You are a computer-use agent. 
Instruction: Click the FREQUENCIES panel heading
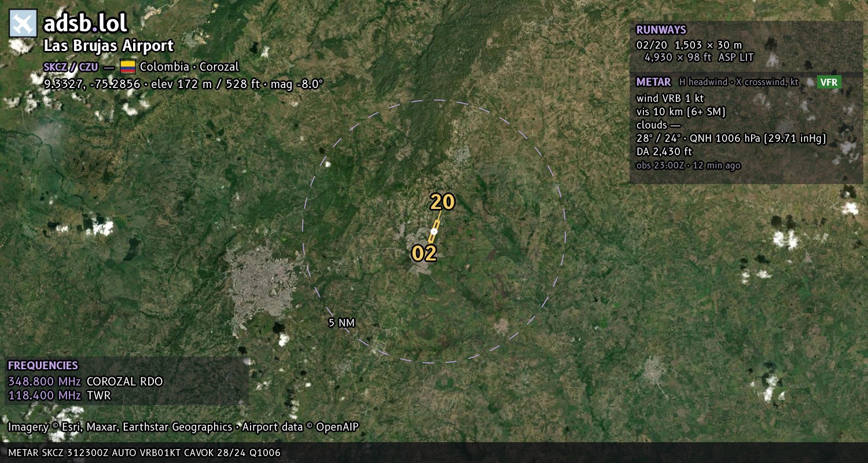pos(43,366)
